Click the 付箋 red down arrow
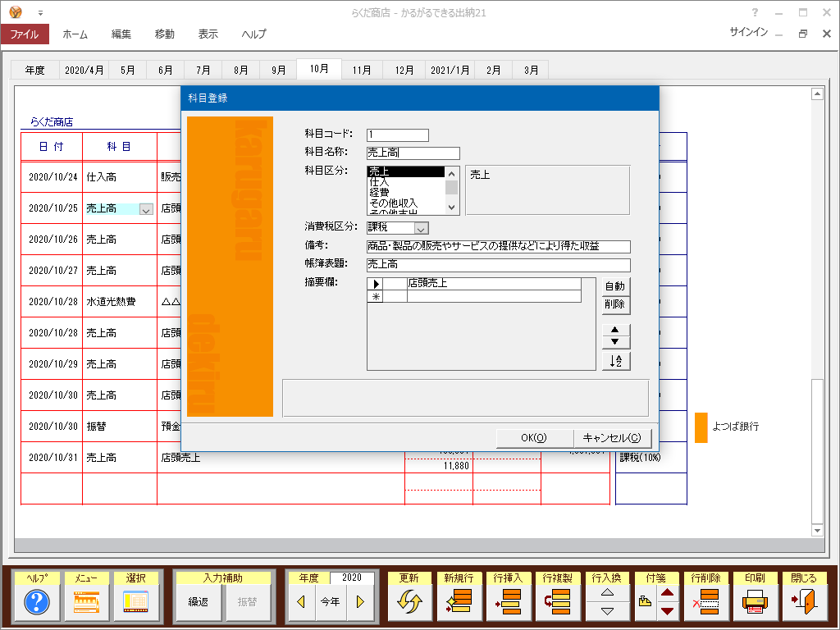Image resolution: width=840 pixels, height=630 pixels. point(668,610)
